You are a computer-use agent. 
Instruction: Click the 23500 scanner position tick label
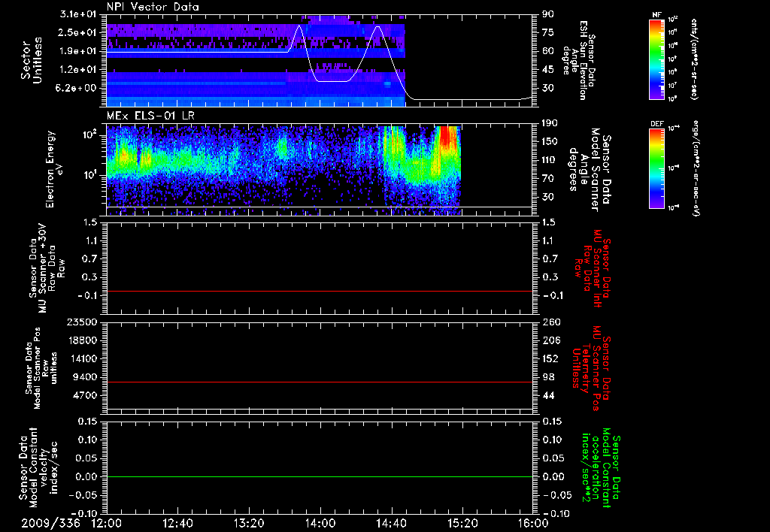(x=81, y=322)
